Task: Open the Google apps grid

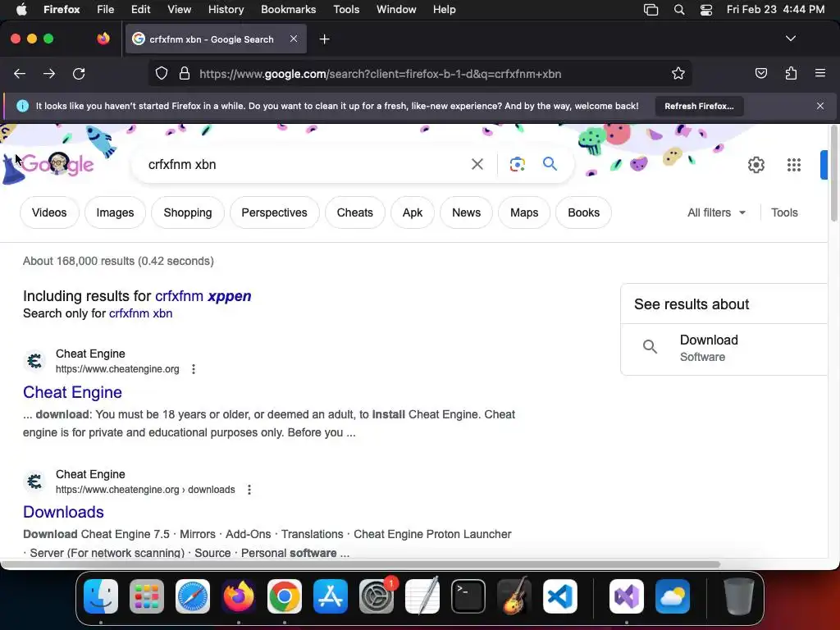Action: click(x=794, y=165)
